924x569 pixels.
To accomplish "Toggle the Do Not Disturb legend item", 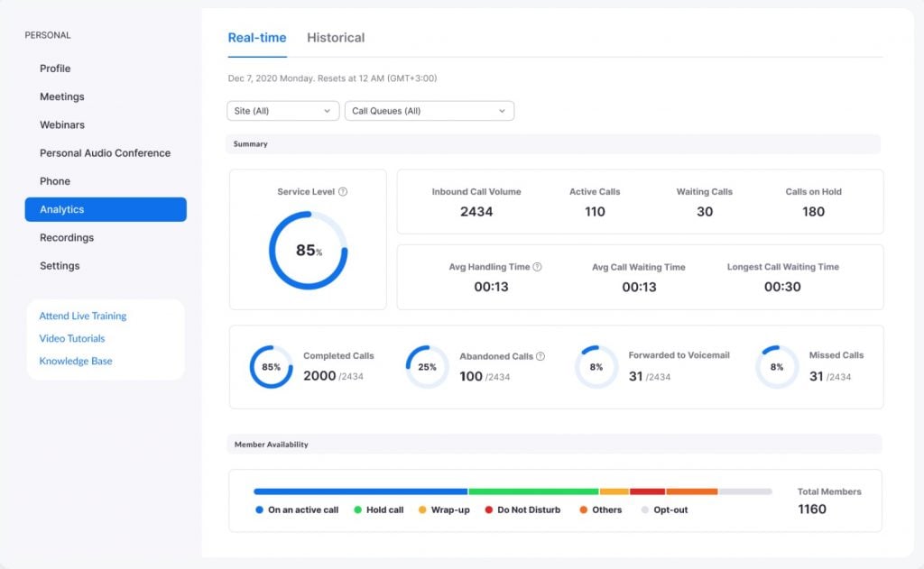I will tap(525, 509).
